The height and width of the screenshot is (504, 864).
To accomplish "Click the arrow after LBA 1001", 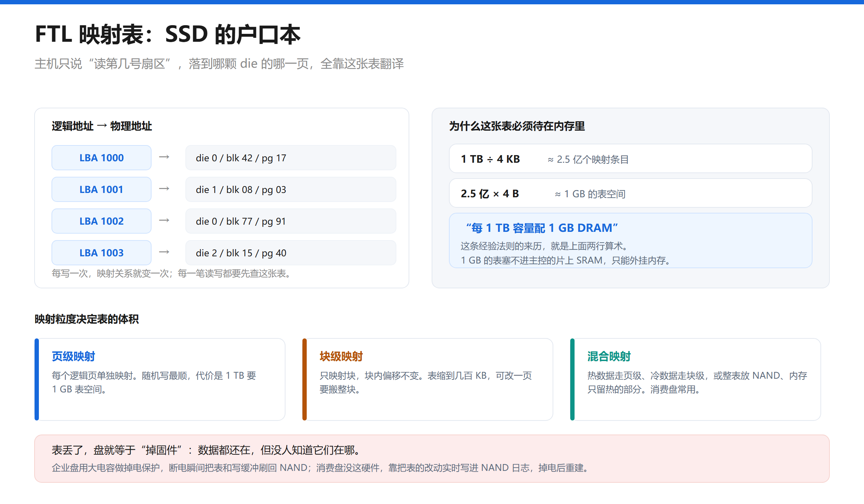I will coord(164,189).
